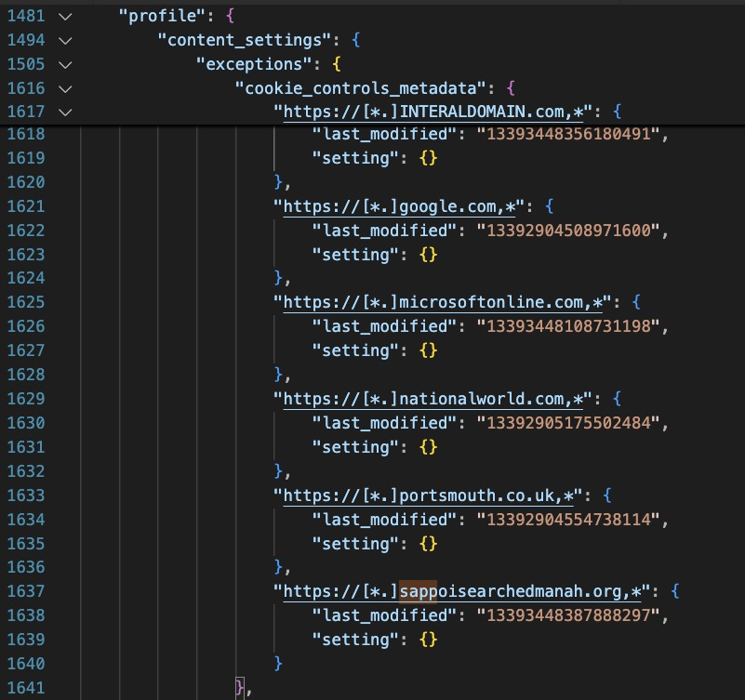Image resolution: width=745 pixels, height=700 pixels.
Task: Click "last_modified" key on line 1638
Action: point(384,616)
